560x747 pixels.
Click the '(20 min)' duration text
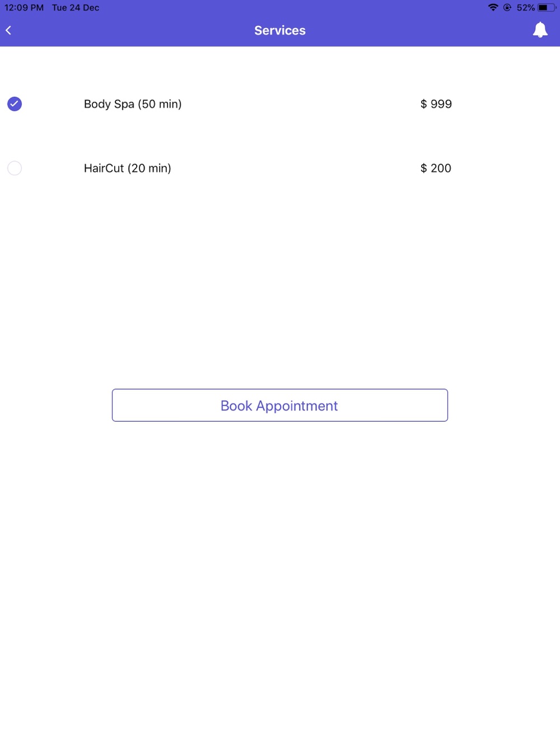[149, 168]
